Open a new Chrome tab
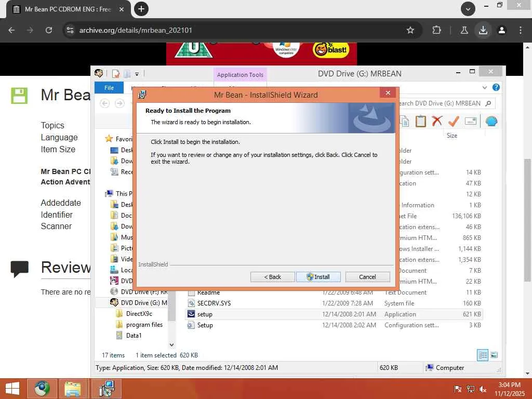532x399 pixels. click(x=141, y=9)
